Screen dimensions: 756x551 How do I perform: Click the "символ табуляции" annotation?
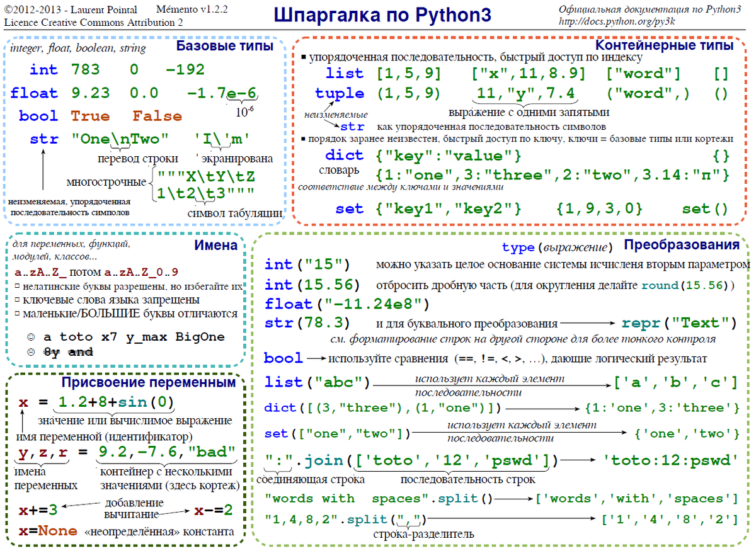234,213
